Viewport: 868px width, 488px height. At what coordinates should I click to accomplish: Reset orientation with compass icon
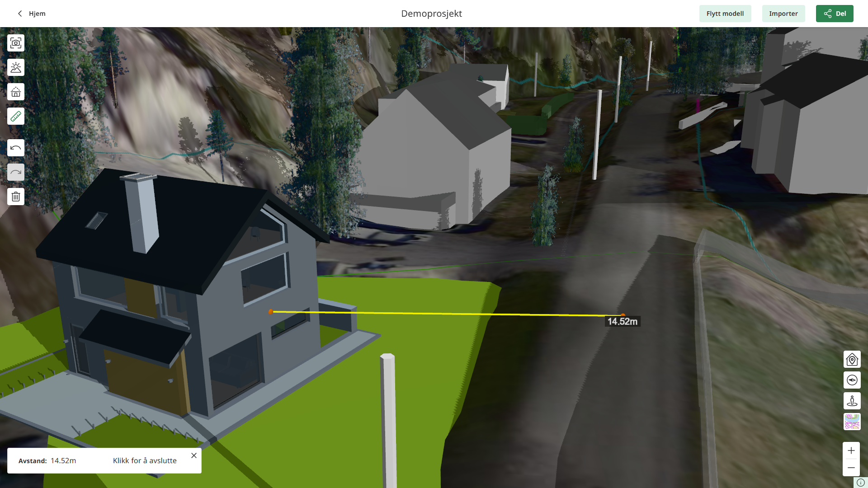[x=852, y=380]
